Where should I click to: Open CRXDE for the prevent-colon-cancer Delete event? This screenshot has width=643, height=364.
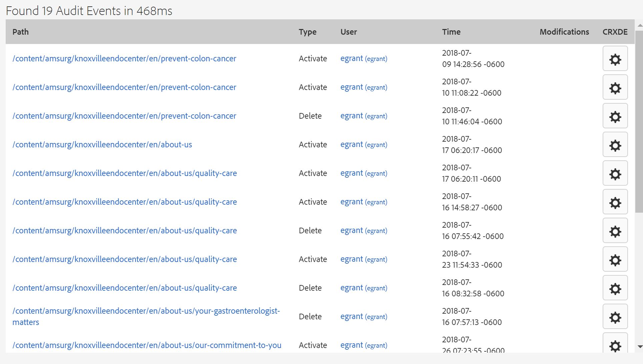click(615, 116)
